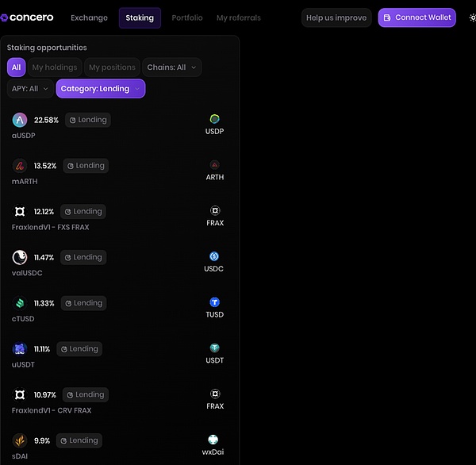Viewport: 476px width, 465px height.
Task: Click the TUSD token icon
Action: click(214, 302)
